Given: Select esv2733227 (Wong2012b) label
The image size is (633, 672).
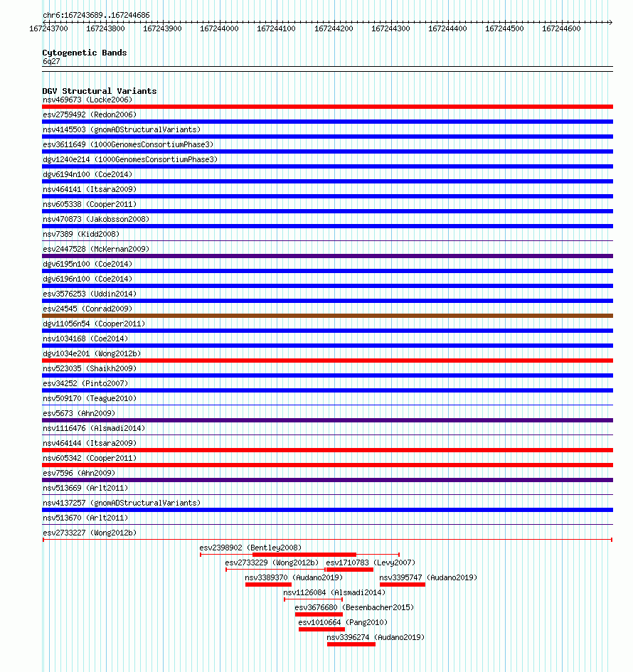Looking at the screenshot, I should (x=90, y=533).
